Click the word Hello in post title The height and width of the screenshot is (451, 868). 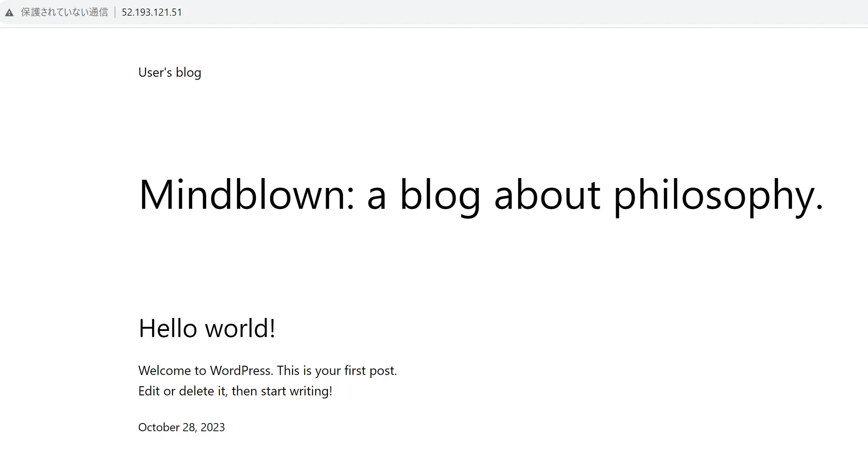point(168,328)
